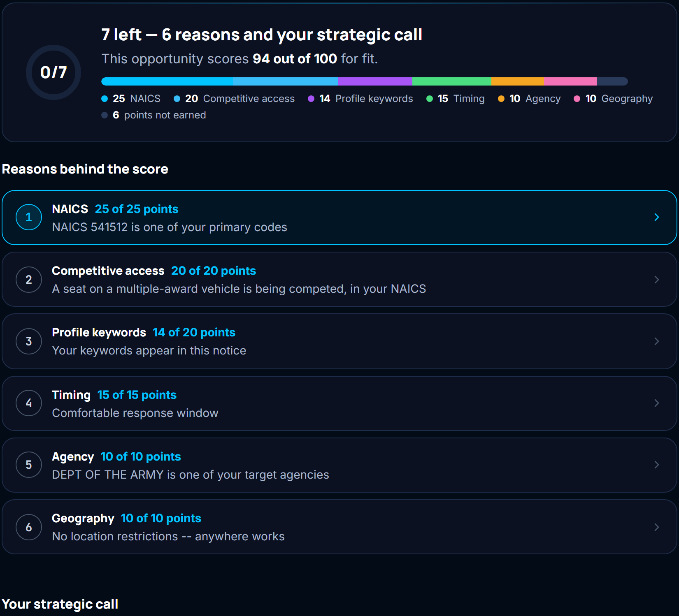This screenshot has height=616, width=679.
Task: Click the '20 Competitive access' legend entry
Action: coord(234,99)
